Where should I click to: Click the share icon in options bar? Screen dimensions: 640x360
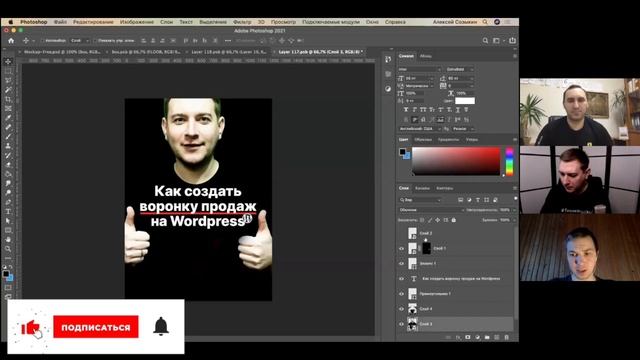pyautogui.click(x=512, y=40)
